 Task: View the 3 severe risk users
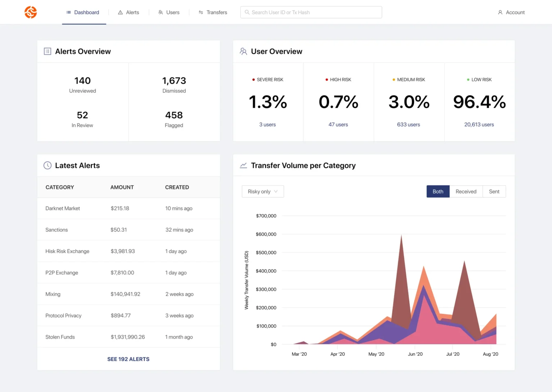(x=267, y=125)
